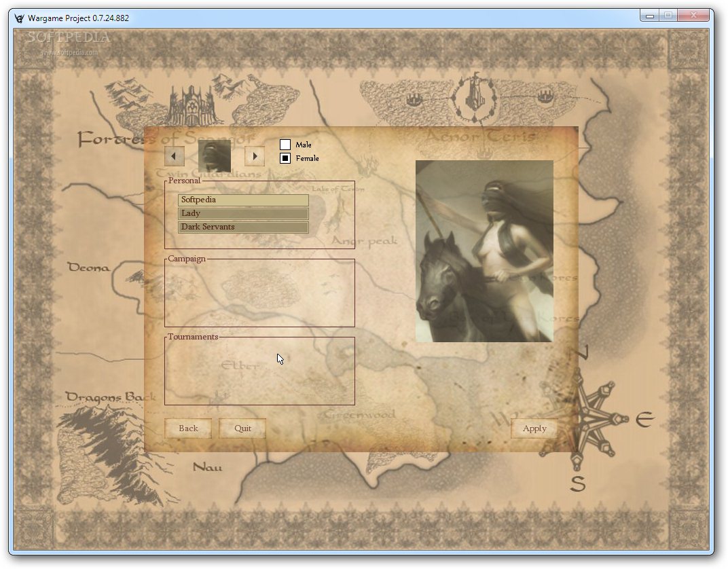Click the Tournaments group label

click(193, 337)
